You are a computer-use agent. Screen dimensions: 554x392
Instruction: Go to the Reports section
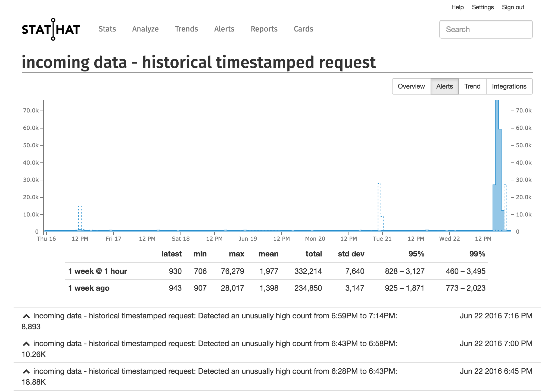pyautogui.click(x=264, y=29)
